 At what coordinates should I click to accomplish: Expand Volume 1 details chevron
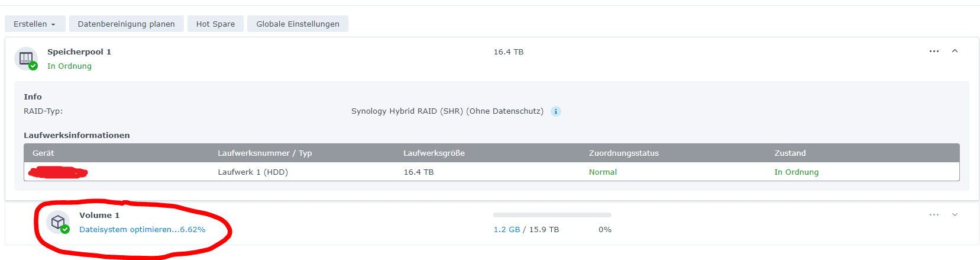[x=955, y=215]
